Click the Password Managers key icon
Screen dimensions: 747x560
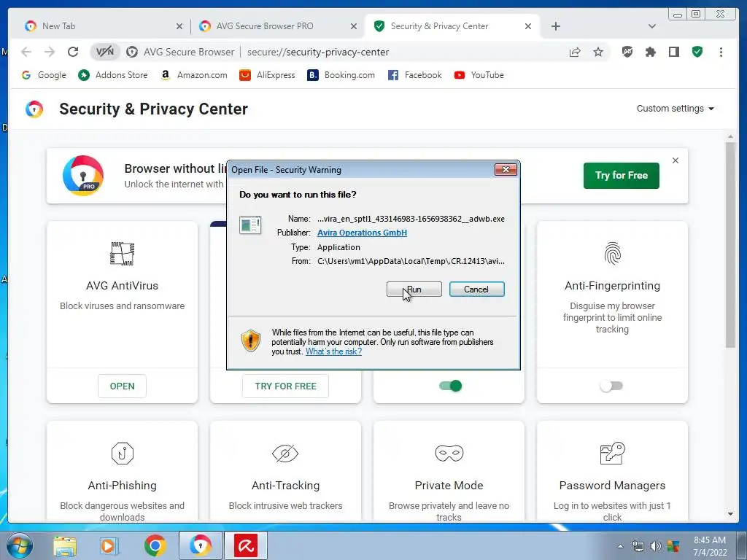coord(612,453)
